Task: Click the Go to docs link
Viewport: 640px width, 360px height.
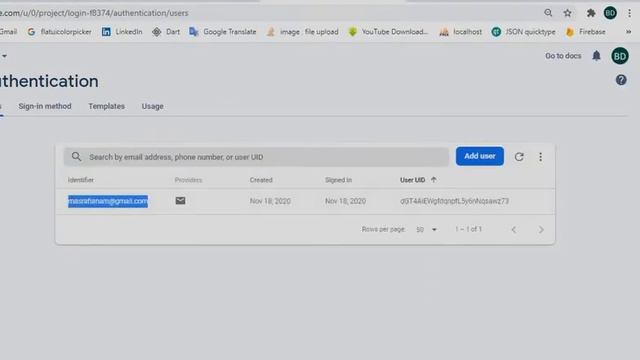Action: 563,56
